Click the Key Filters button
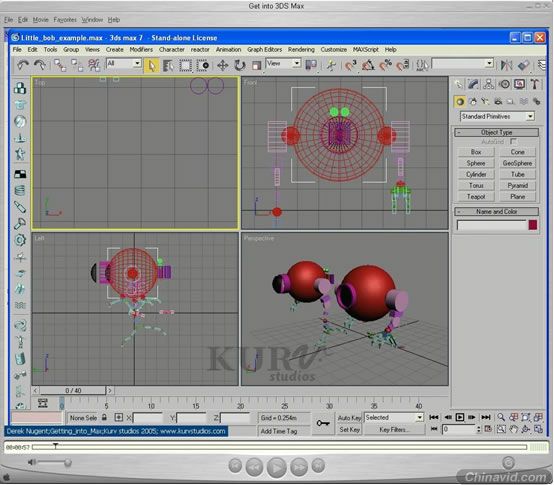Screen dimensions: 554x485 click(394, 430)
